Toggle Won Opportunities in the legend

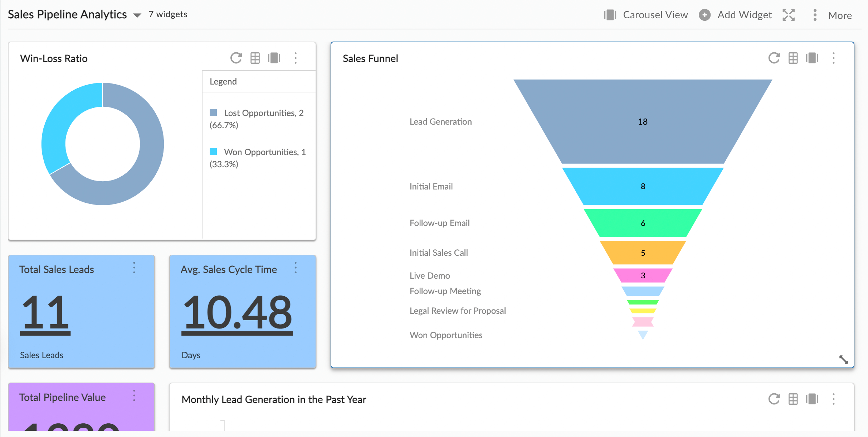(214, 152)
